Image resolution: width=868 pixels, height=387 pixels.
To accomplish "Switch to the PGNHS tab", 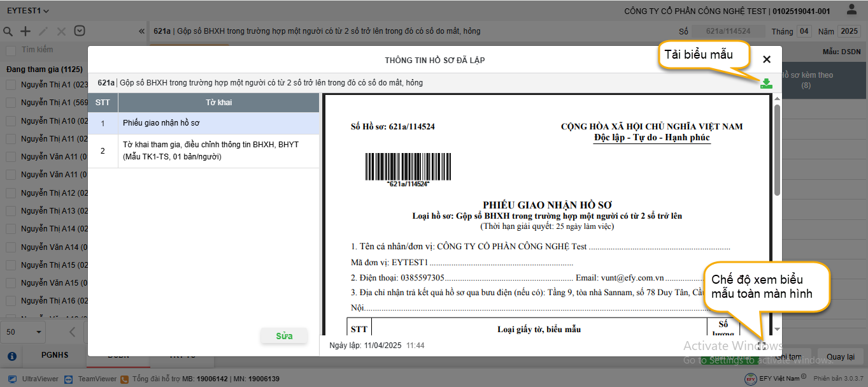I will coord(54,355).
